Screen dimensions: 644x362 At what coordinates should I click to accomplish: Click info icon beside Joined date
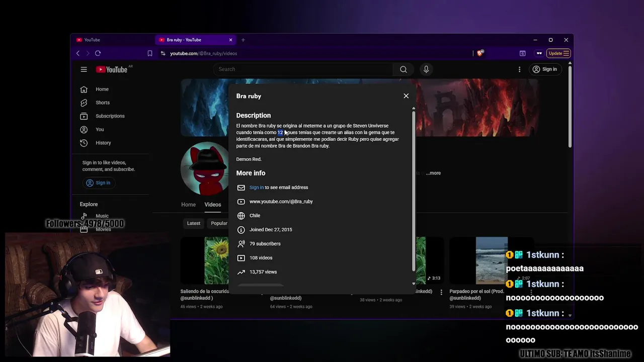click(241, 230)
